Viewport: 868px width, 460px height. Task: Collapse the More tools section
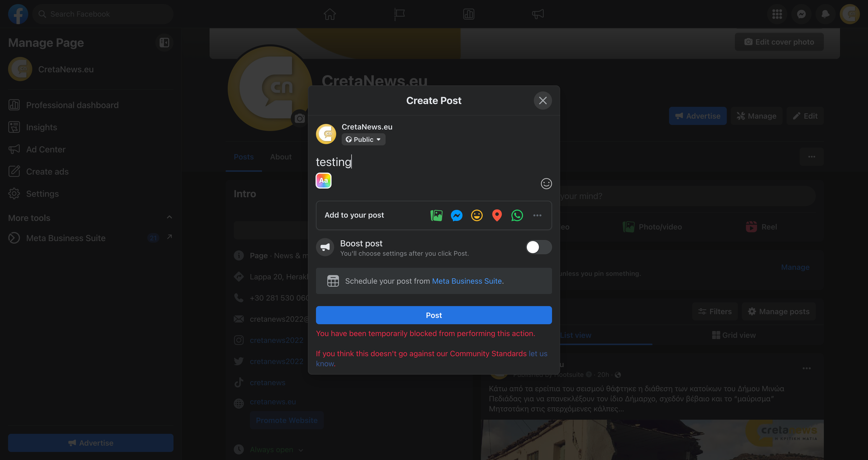point(169,217)
